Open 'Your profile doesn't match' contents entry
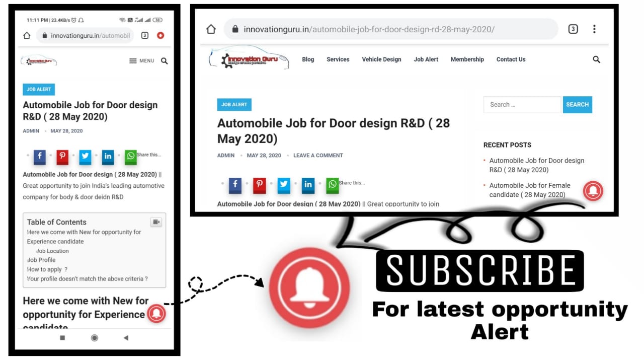Screen dimensions: 644x360 [88, 278]
